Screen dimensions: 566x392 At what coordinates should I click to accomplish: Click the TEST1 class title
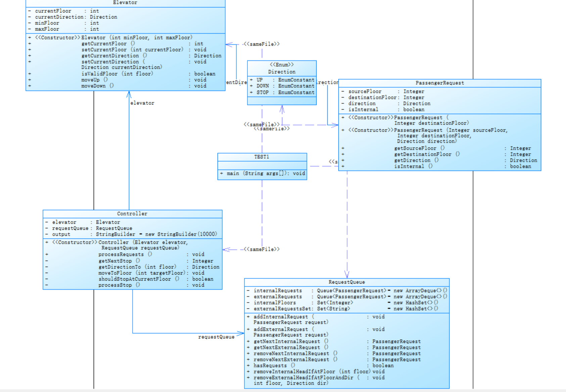262,157
